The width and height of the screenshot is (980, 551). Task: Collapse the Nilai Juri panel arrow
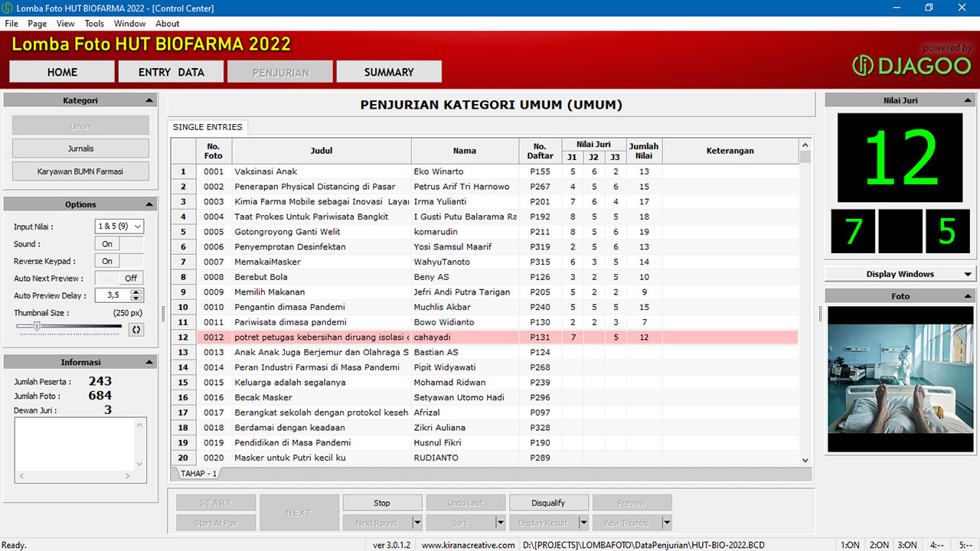(968, 100)
